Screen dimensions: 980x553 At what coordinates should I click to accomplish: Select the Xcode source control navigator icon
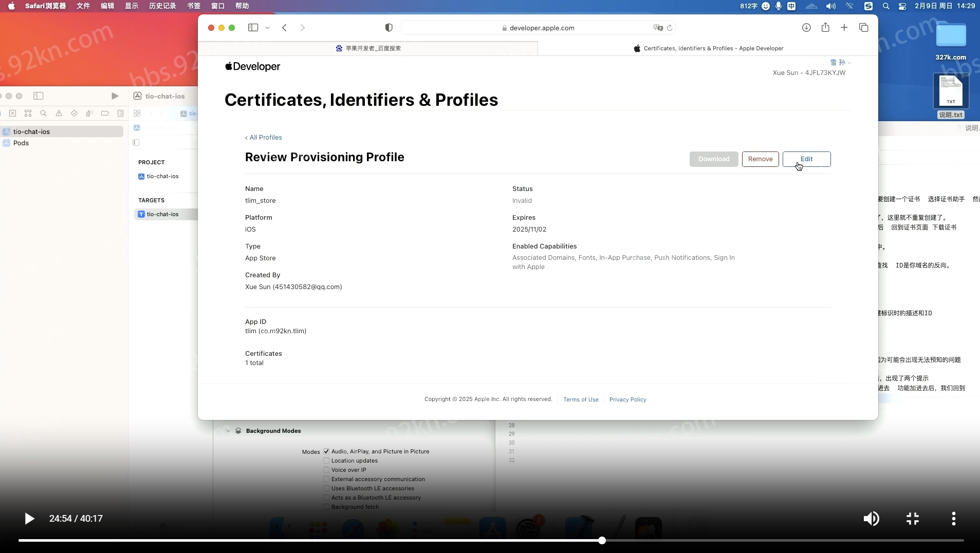point(13,113)
